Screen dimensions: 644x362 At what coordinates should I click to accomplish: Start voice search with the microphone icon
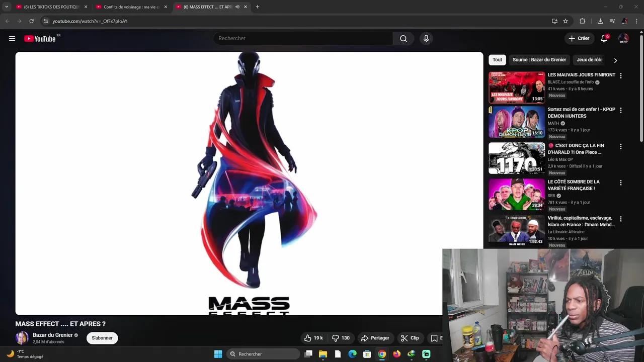tap(426, 39)
